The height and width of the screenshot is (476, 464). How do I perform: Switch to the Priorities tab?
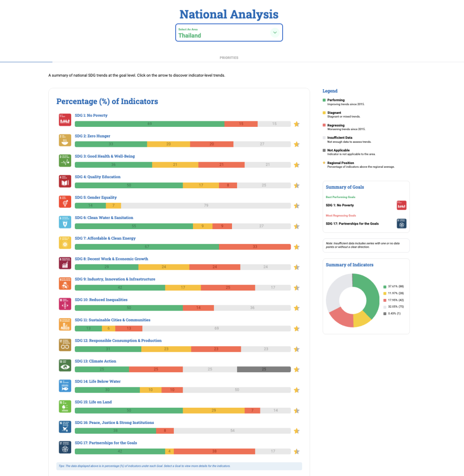(229, 58)
